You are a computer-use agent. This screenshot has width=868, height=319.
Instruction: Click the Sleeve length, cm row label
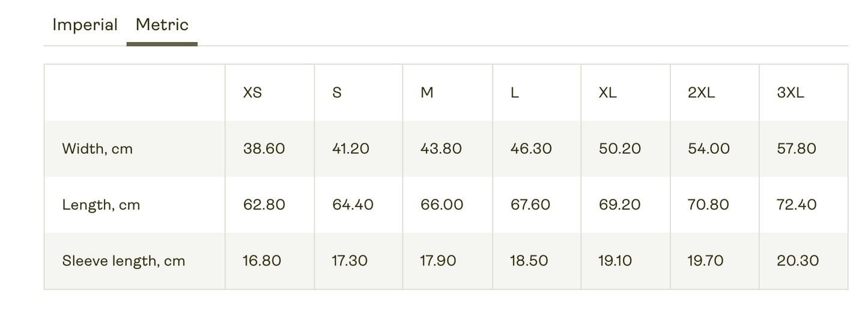(124, 261)
